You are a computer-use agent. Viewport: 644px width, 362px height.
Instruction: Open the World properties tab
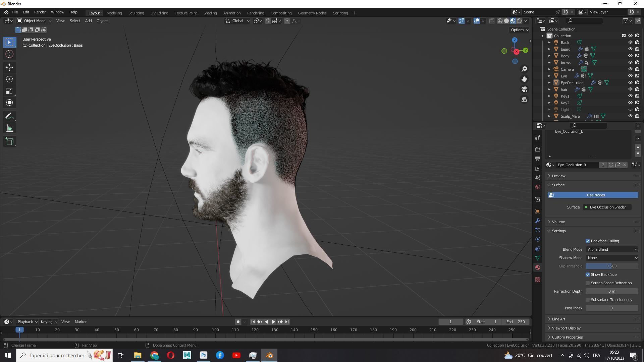pos(538,187)
